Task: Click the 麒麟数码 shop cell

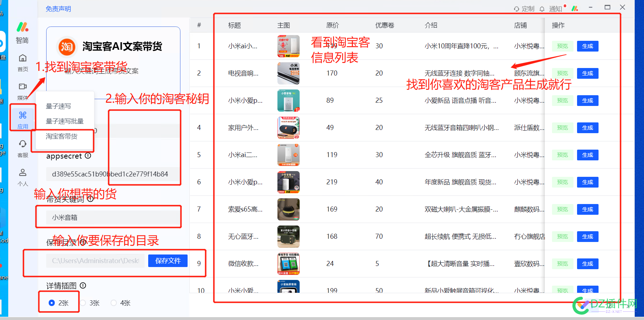Action: (529, 209)
